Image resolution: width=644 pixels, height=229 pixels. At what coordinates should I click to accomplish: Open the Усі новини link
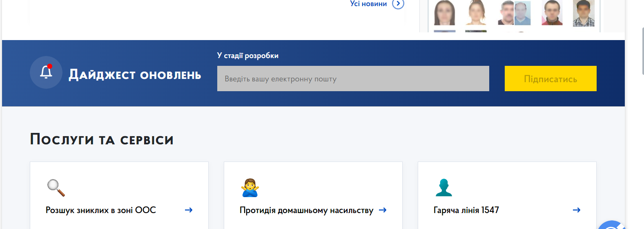click(x=368, y=4)
